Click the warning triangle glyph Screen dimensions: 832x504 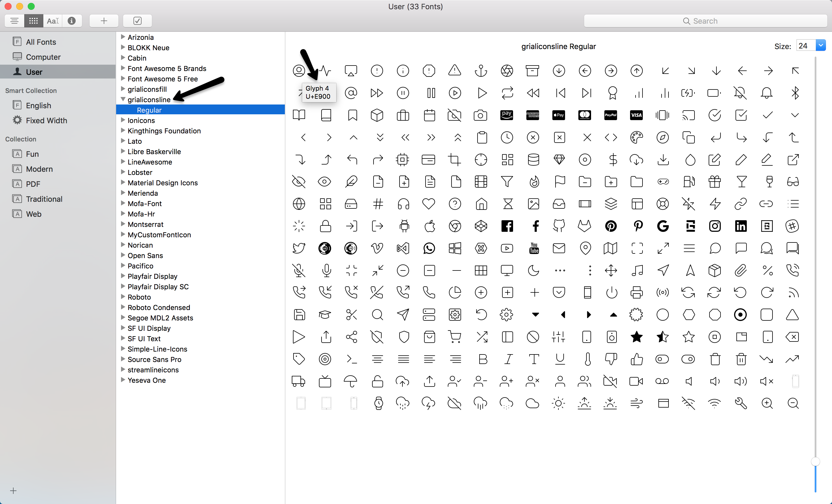tap(455, 70)
